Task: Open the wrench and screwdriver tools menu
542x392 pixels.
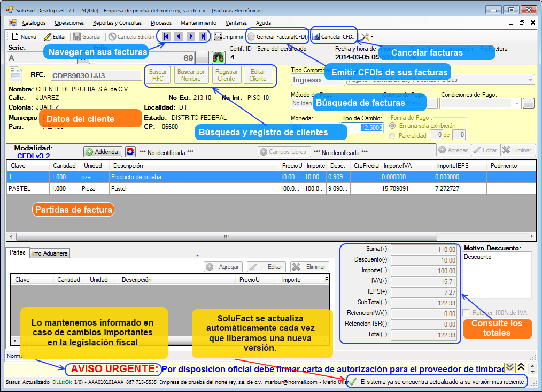Action: point(367,36)
